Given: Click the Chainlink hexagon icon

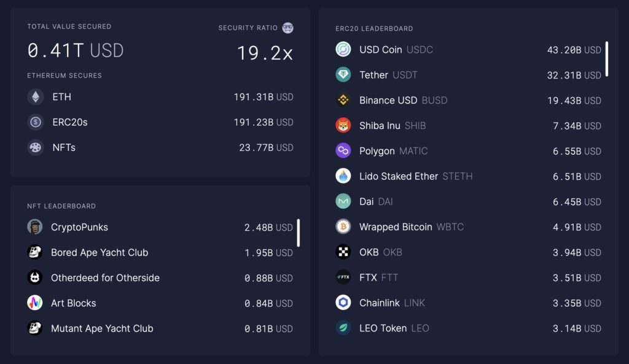Looking at the screenshot, I should 343,302.
